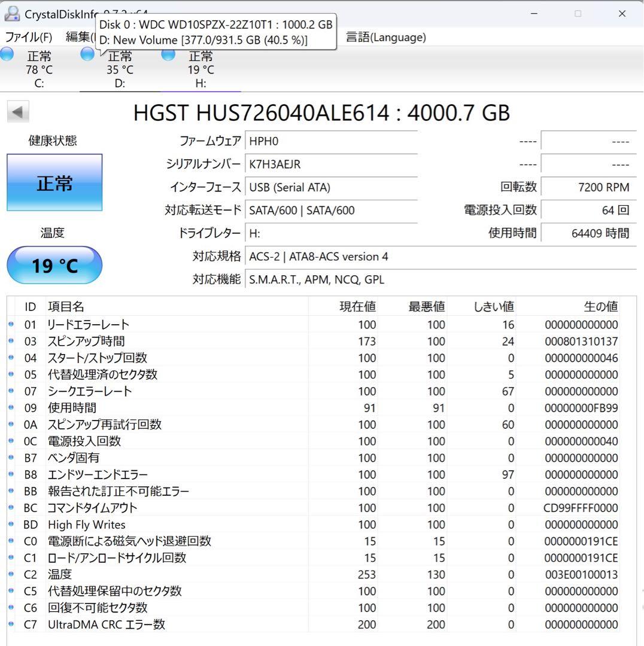Select the H: drive status orb at 19 °C

pyautogui.click(x=168, y=54)
